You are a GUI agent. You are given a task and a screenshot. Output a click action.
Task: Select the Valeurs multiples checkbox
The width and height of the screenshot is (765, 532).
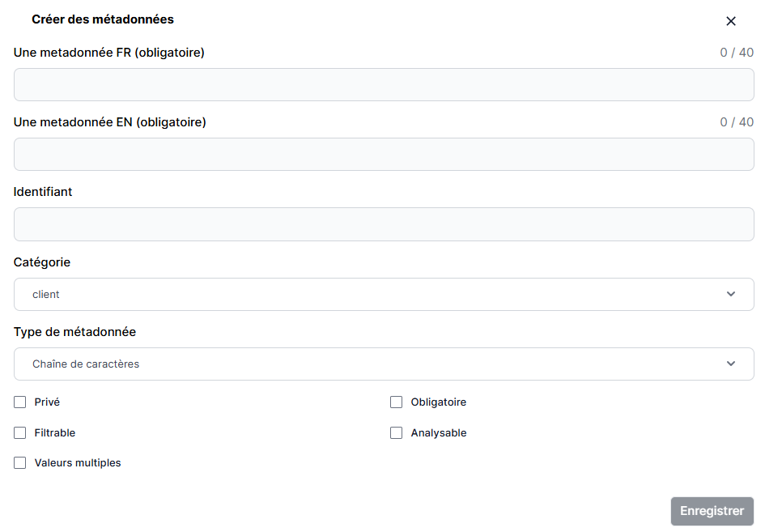(x=20, y=463)
